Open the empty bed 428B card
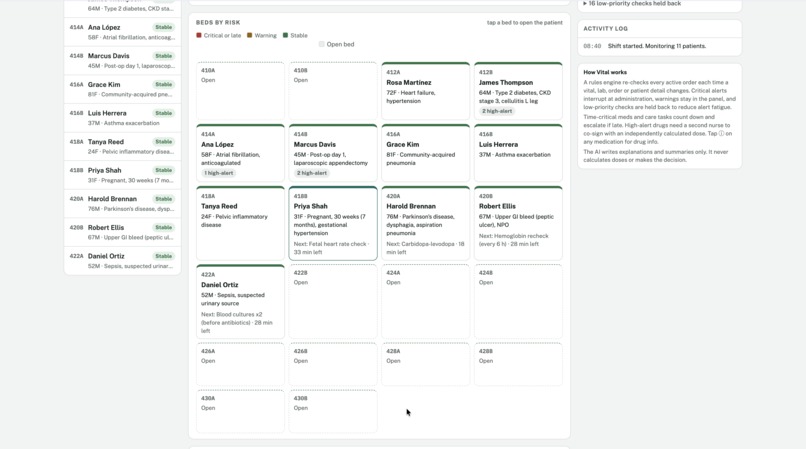Screen dimensions: 806x449 518,365
